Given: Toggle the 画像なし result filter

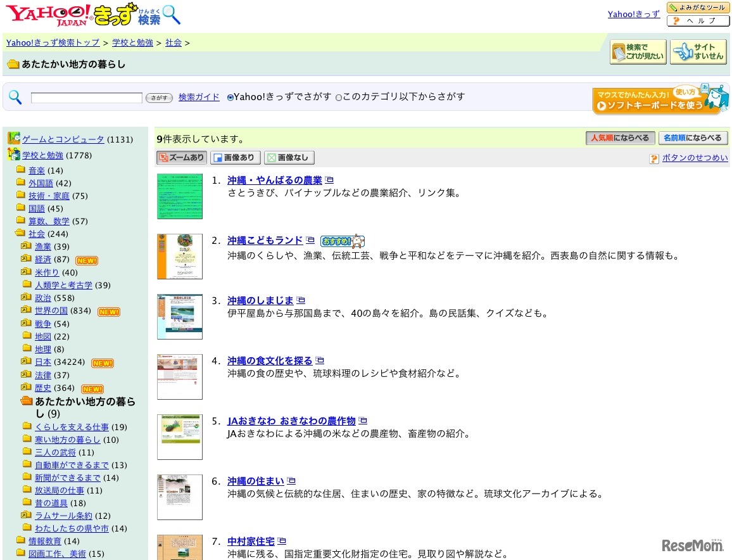Looking at the screenshot, I should point(289,157).
